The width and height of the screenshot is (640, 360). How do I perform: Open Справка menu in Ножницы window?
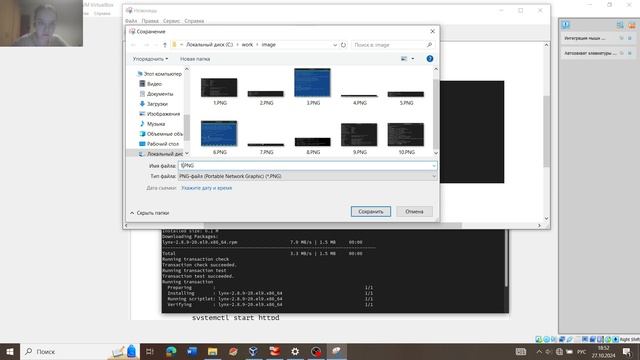pyautogui.click(x=194, y=21)
